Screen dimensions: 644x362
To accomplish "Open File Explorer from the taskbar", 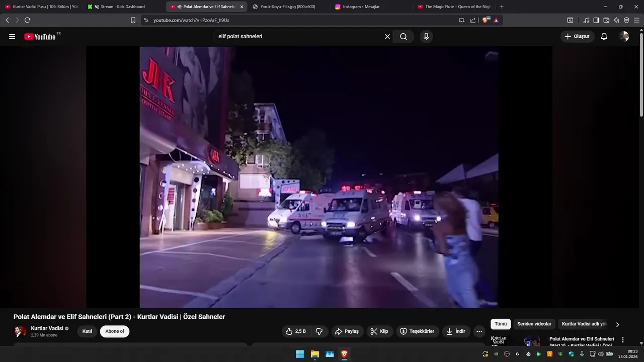I will pos(315,354).
